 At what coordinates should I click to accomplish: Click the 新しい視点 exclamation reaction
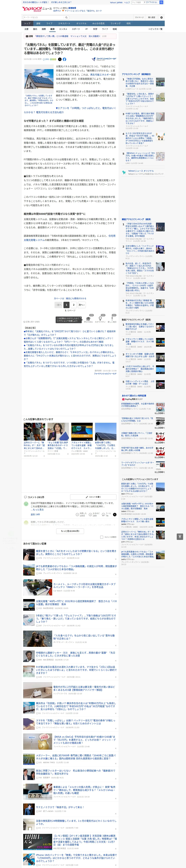tap(112, 318)
